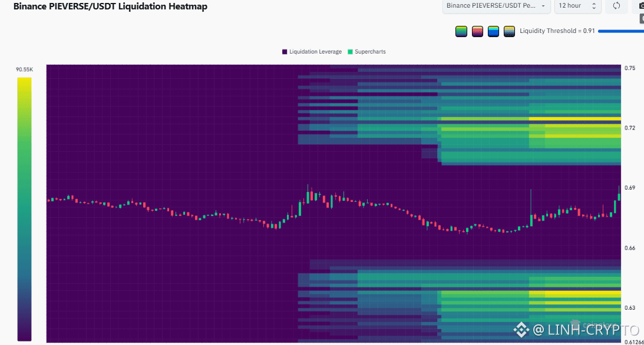Toggle the Liquidation Leverage legend series
Viewport: 644px width, 345px height.
point(312,52)
